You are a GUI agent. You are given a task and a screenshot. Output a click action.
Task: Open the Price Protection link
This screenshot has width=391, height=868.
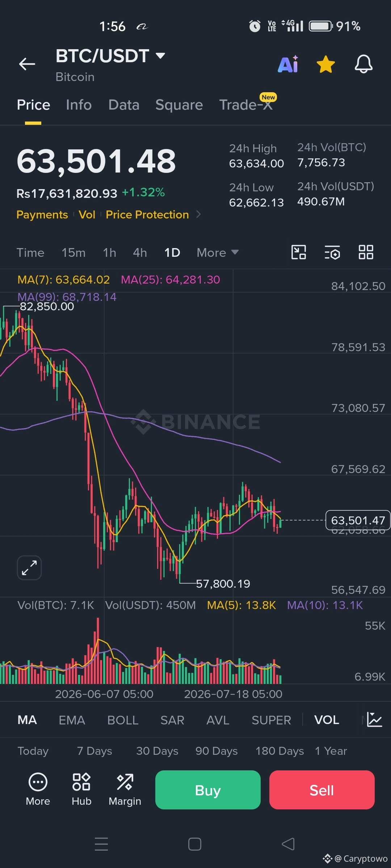coord(147,214)
